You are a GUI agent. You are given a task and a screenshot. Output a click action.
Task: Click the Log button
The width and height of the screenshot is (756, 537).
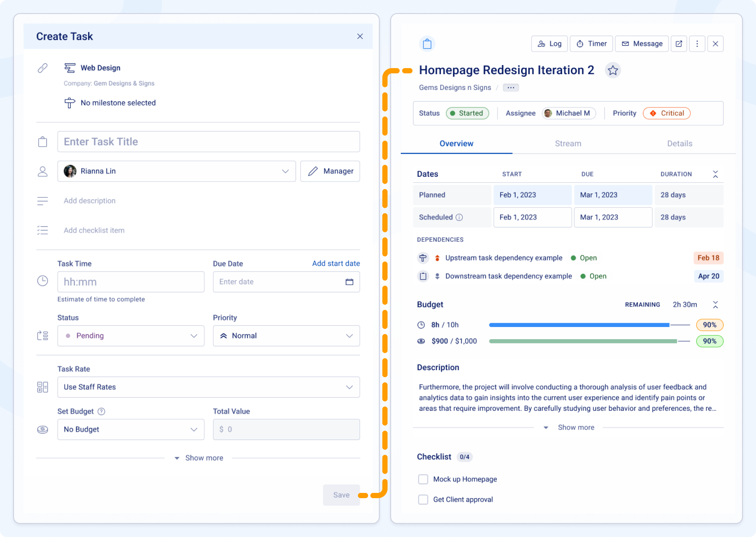click(549, 44)
